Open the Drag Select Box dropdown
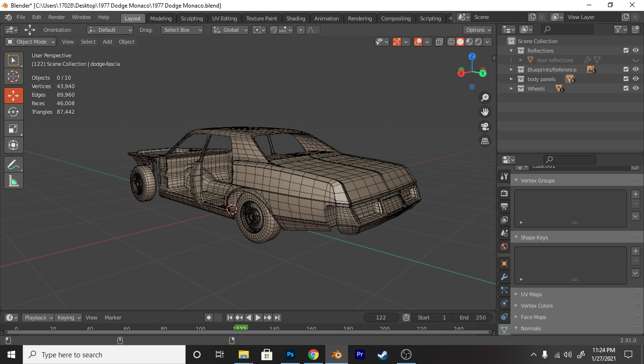The image size is (644, 364). point(182,30)
